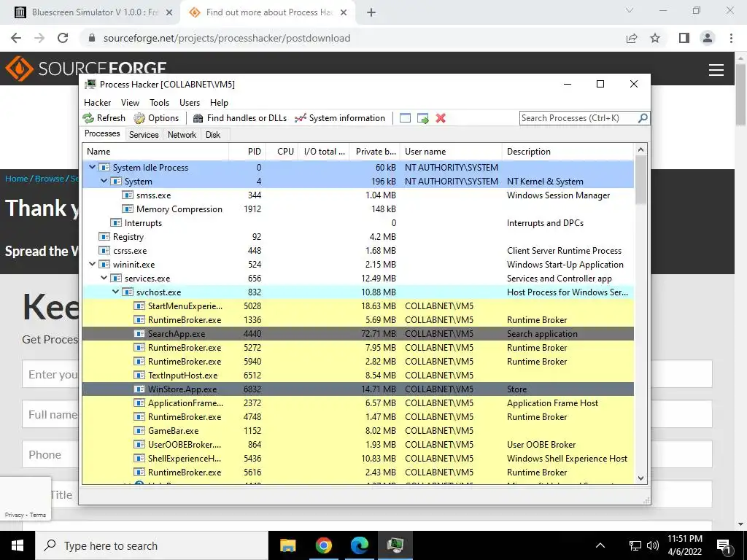Click the Registry process icon

[104, 237]
